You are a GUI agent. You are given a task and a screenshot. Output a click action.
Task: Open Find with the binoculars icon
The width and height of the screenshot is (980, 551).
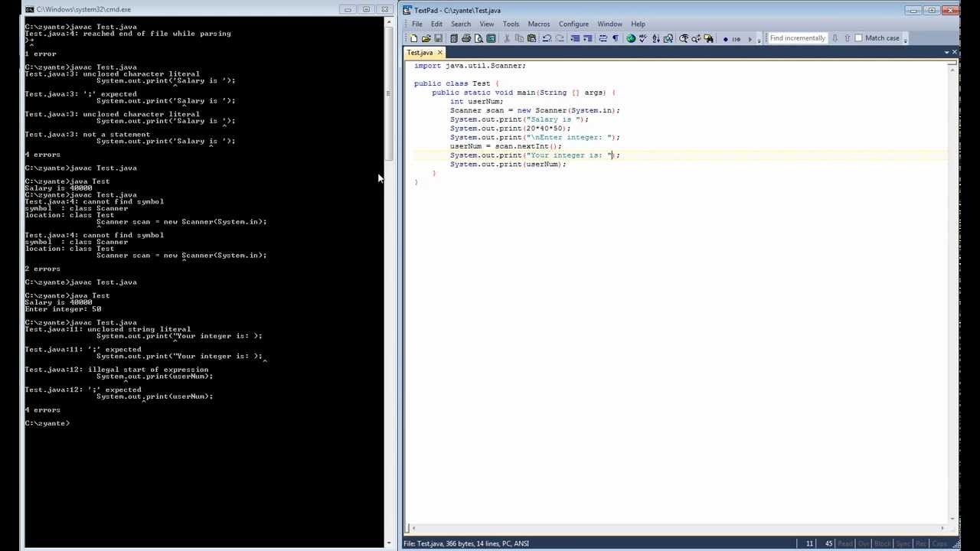pos(684,38)
